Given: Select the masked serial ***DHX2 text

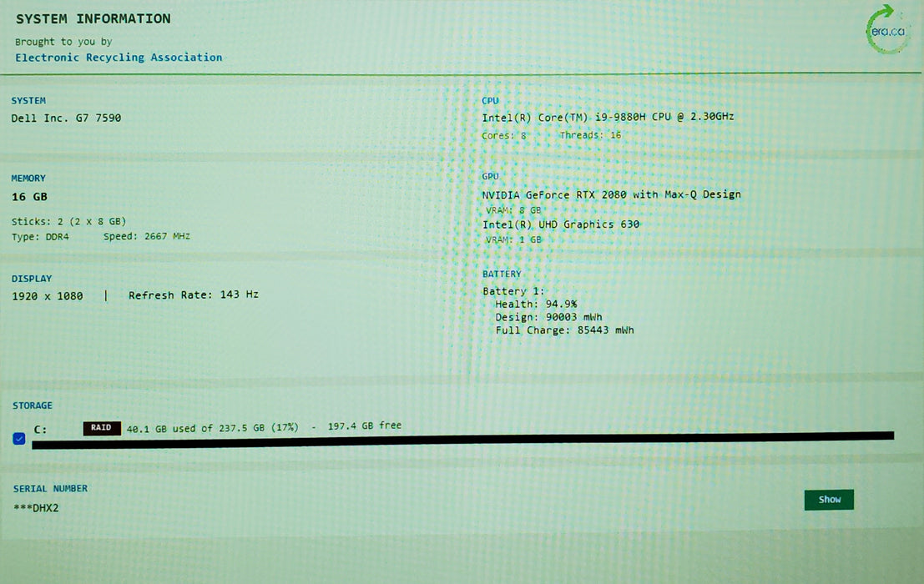Looking at the screenshot, I should (36, 507).
